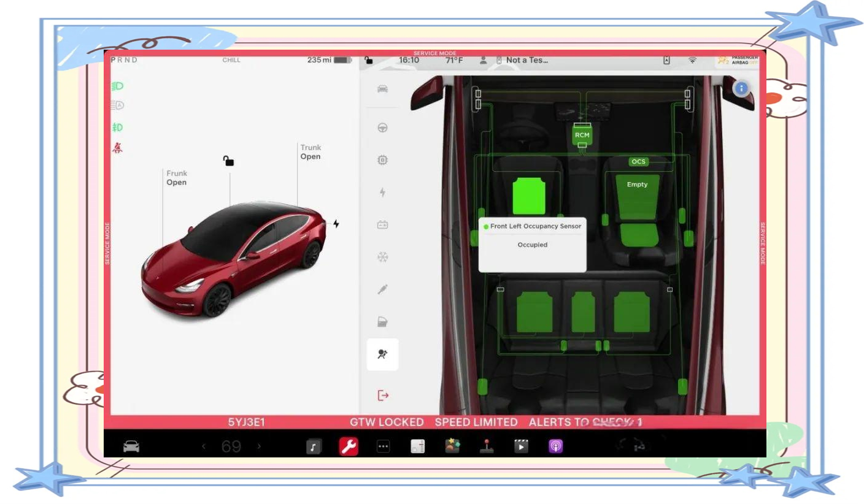864x504 pixels.
Task: Open the steering wheel service section
Action: 382,128
